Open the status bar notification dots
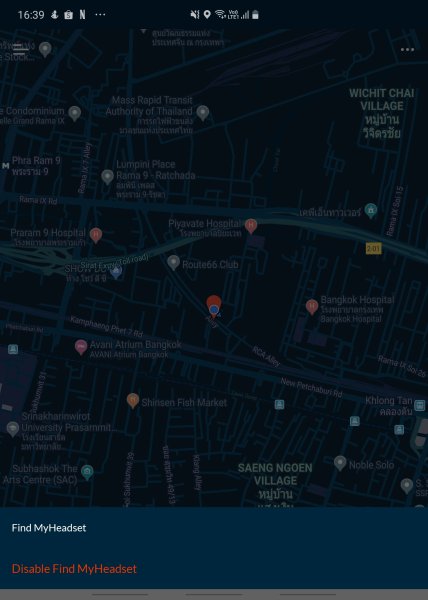428x600 pixels. click(x=100, y=15)
